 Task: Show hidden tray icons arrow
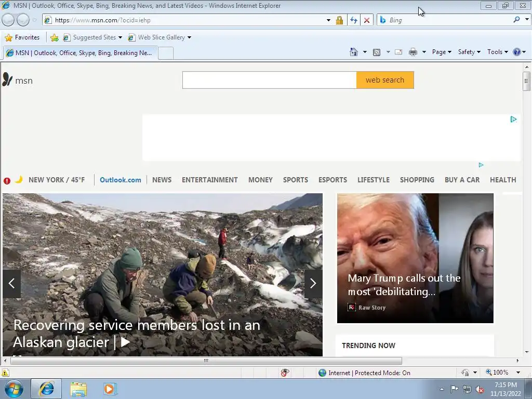coord(442,389)
